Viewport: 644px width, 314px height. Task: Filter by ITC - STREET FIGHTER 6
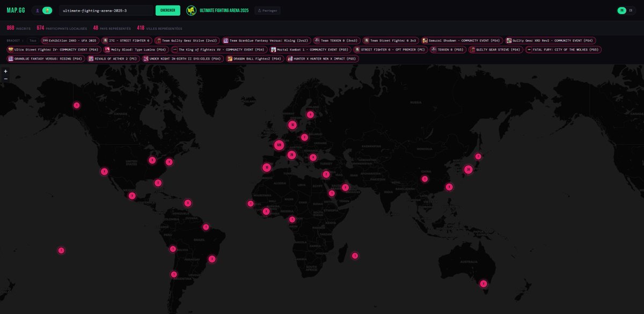[127, 40]
